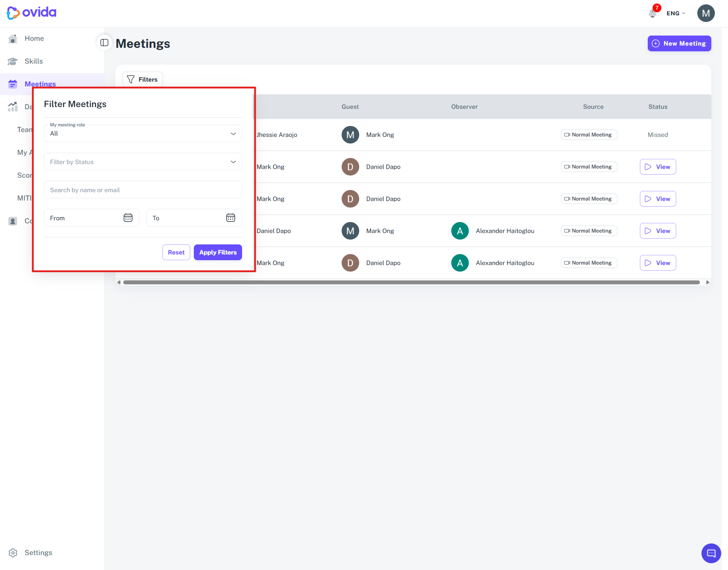Image resolution: width=728 pixels, height=570 pixels.
Task: Click the To date field
Action: point(194,218)
